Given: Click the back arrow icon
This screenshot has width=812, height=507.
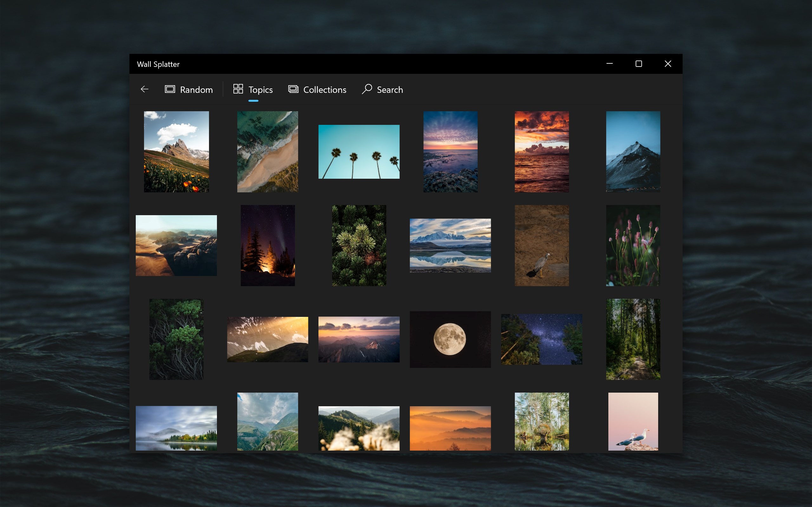Looking at the screenshot, I should 144,89.
